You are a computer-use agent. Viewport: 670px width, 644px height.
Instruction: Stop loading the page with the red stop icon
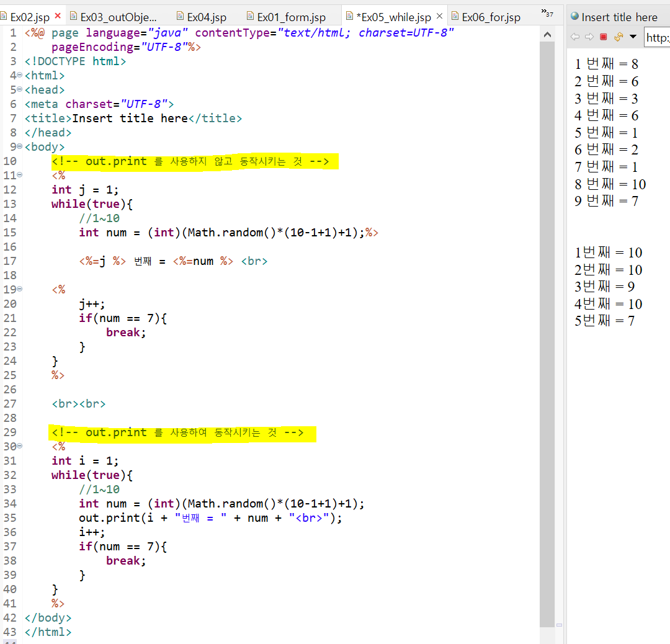pyautogui.click(x=604, y=37)
